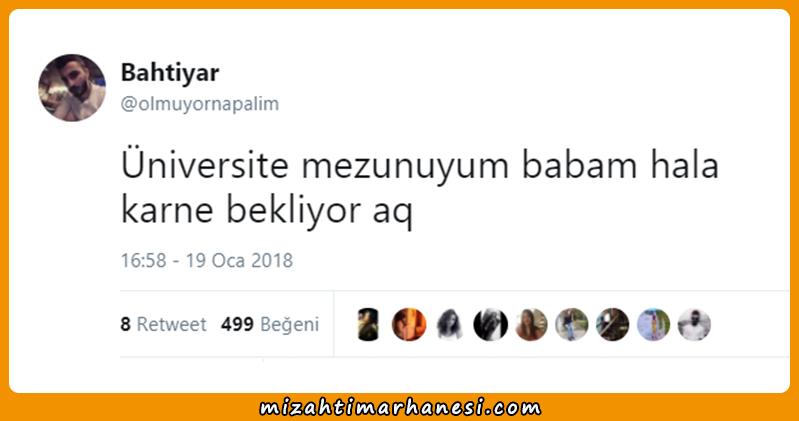799x421 pixels.
Task: Select the curly-haired woman liker avatar
Action: point(449,324)
